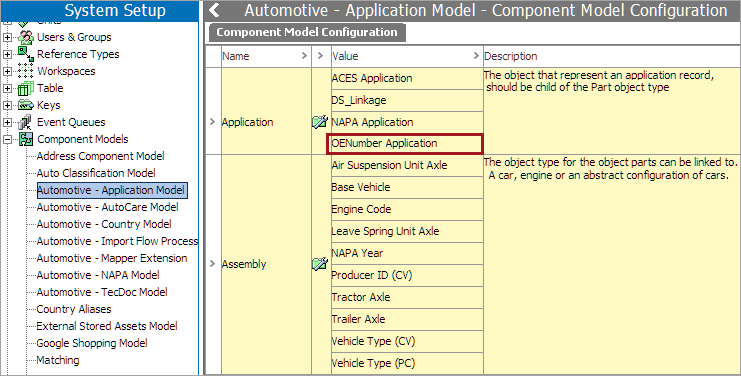Click the Keys icon
Screen dimensions: 741x376
[26, 105]
